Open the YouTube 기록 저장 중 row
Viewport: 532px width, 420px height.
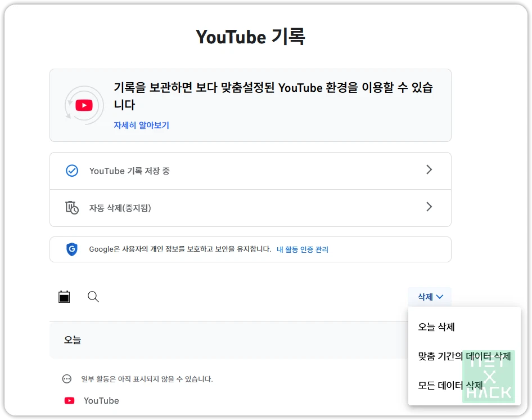[x=250, y=171]
